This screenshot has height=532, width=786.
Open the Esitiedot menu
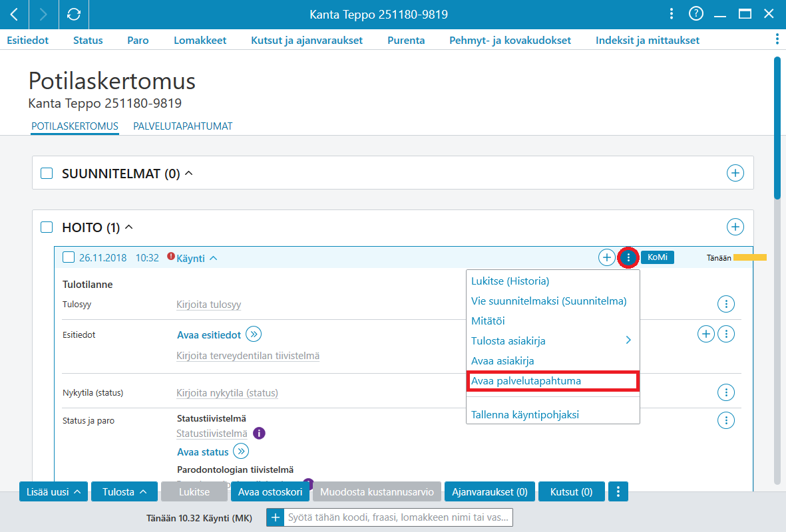[x=27, y=40]
